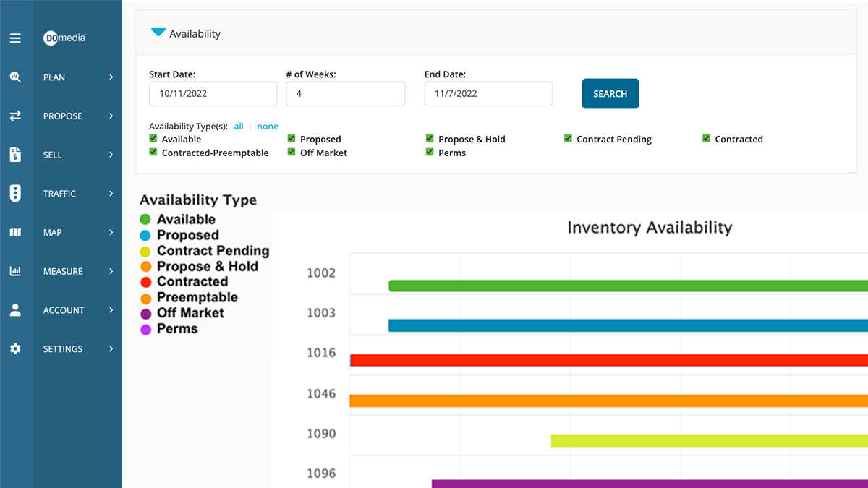Image resolution: width=868 pixels, height=488 pixels.
Task: Select the MEASURE sidebar menu entry
Action: coord(62,271)
